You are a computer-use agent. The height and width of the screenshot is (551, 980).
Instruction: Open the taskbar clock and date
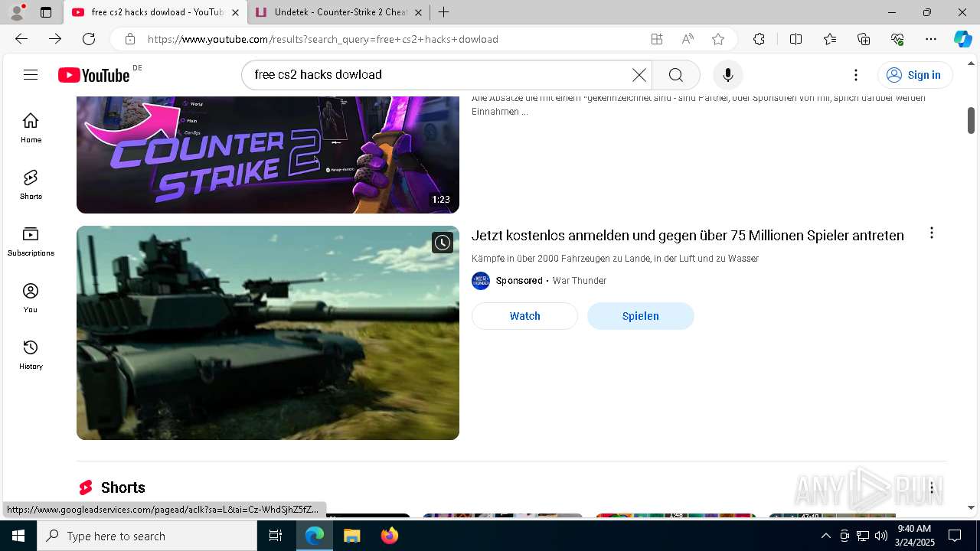click(914, 536)
